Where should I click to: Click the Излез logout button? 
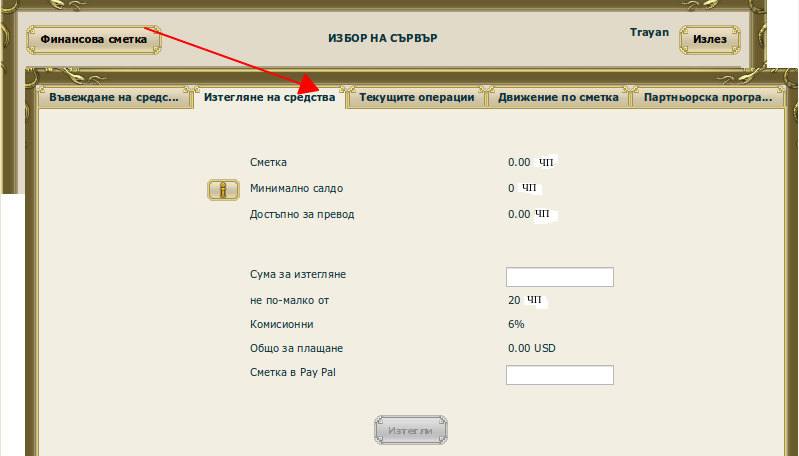pyautogui.click(x=709, y=40)
